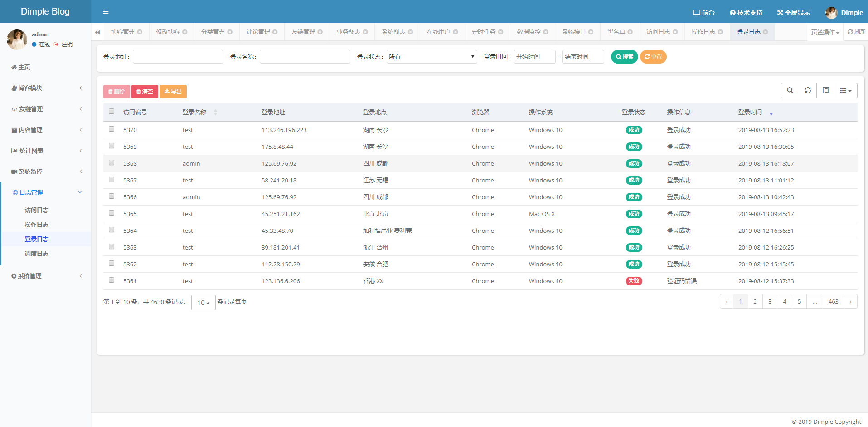The height and width of the screenshot is (427, 868).
Task: Expand the 系统管理 sidebar menu
Action: click(x=45, y=276)
